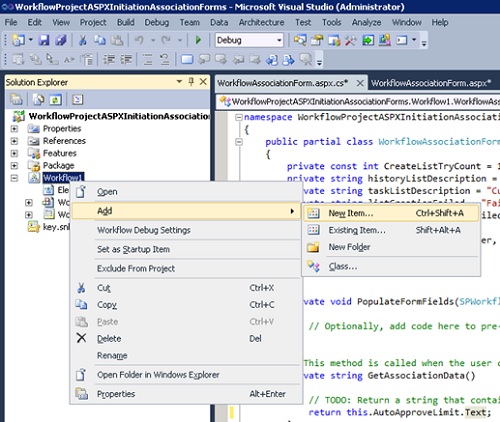Click the Undo toolbar arrow
The height and width of the screenshot is (422, 500).
point(139,40)
